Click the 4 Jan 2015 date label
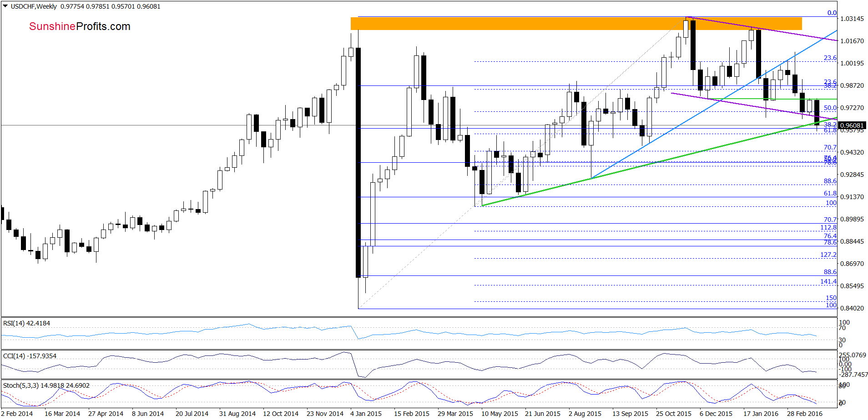 point(366,414)
